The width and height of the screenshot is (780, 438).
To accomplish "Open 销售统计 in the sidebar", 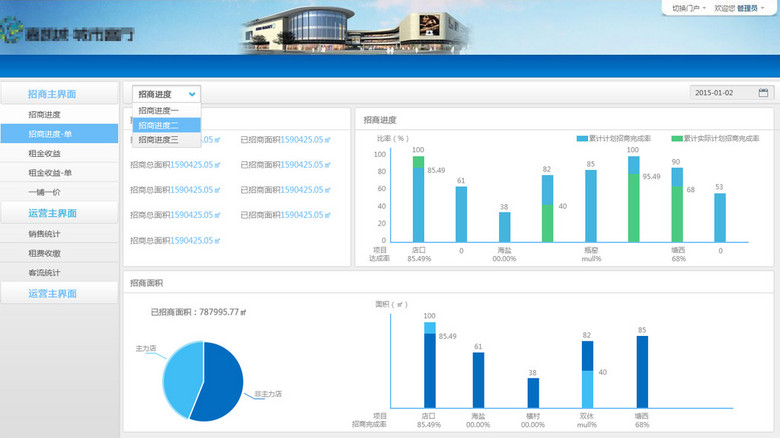I will point(44,234).
